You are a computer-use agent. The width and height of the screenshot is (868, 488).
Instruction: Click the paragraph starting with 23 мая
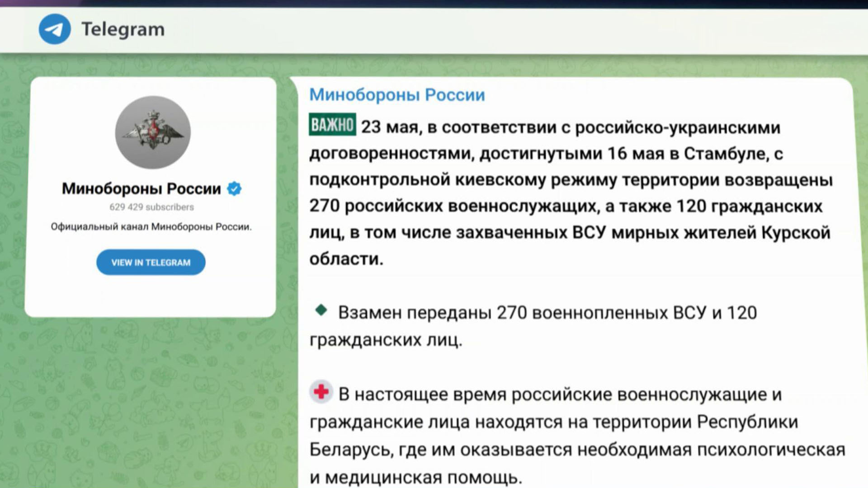[571, 192]
